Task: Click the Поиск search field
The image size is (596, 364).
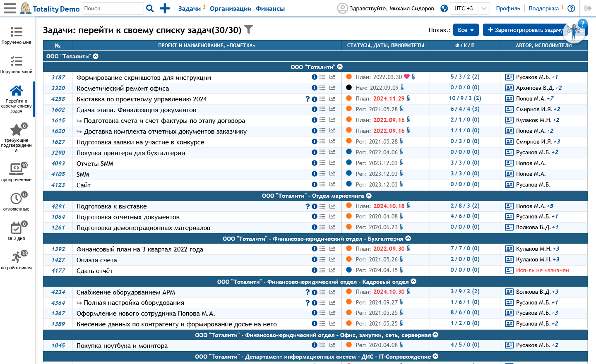Action: coord(113,8)
